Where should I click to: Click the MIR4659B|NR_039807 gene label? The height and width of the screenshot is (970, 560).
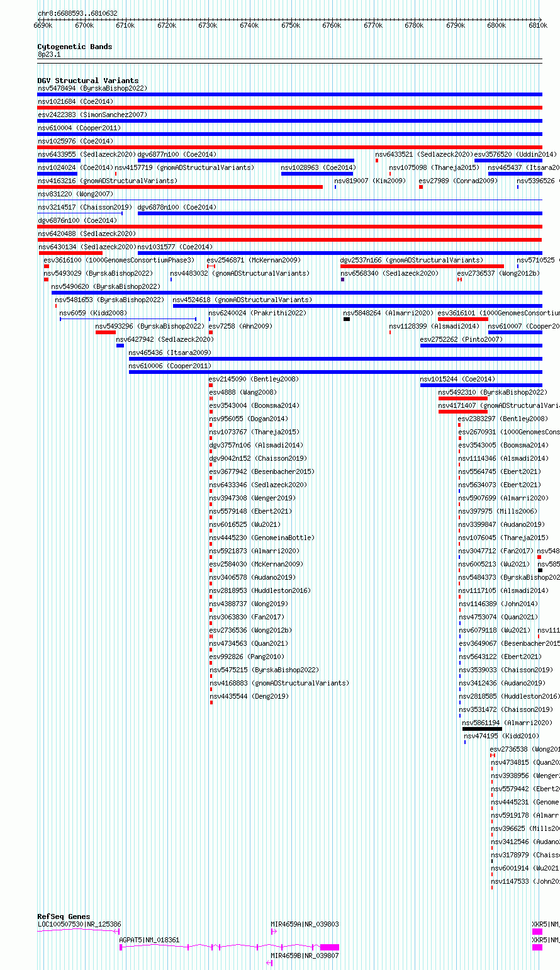click(305, 956)
